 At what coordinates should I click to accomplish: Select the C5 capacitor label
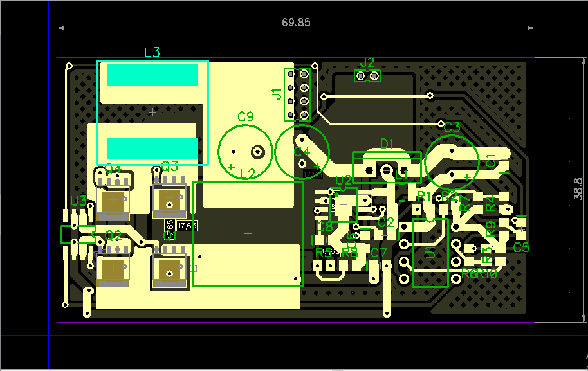coord(521,248)
